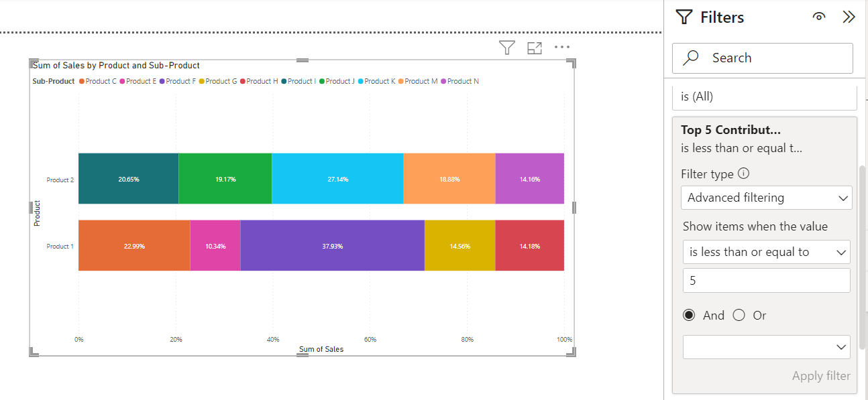
Task: Click the Product N legend marker
Action: [x=443, y=81]
